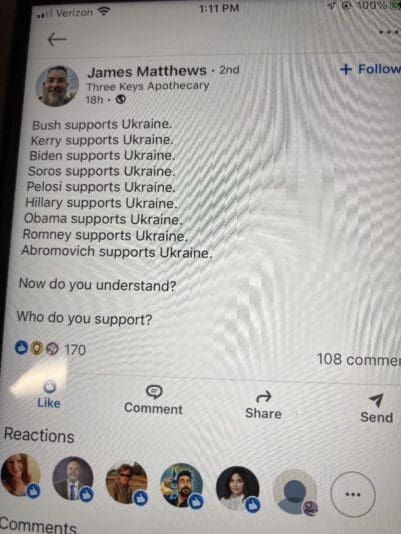Viewport: 401px width, 534px height.
Task: Open James Matthews profile photo
Action: pyautogui.click(x=57, y=86)
